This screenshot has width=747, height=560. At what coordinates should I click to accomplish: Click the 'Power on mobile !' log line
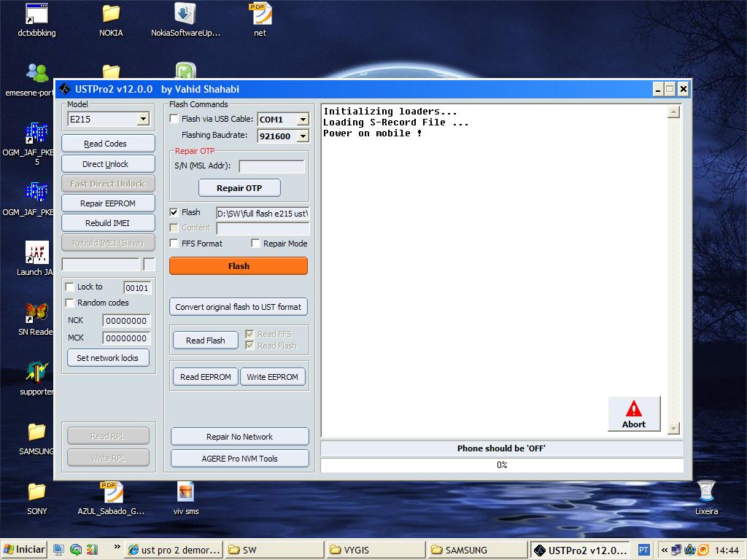(372, 133)
